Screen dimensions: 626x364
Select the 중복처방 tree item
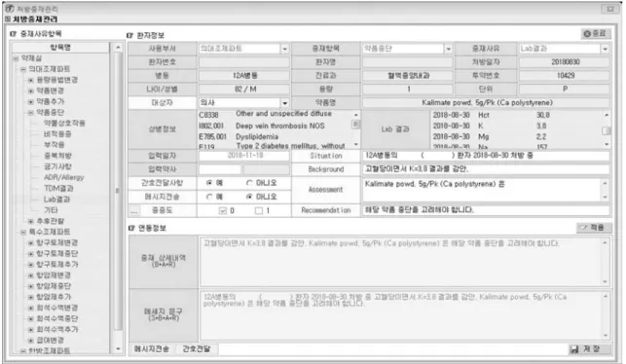[x=57, y=156]
